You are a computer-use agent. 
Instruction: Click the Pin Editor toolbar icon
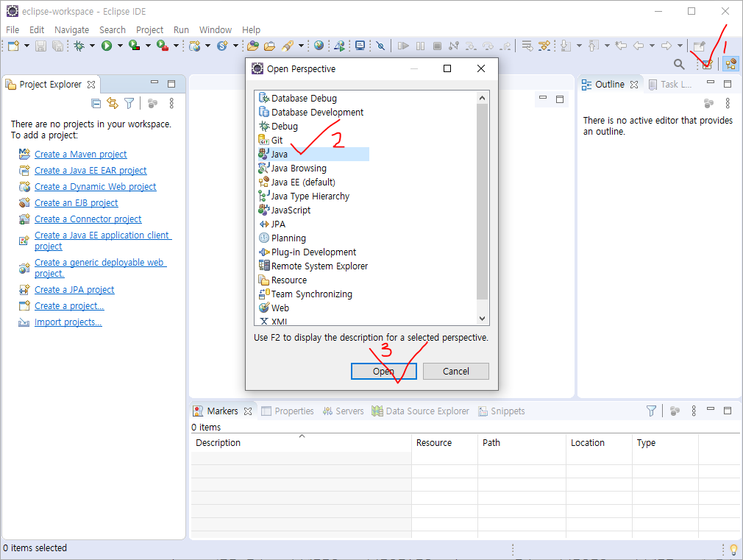[699, 46]
